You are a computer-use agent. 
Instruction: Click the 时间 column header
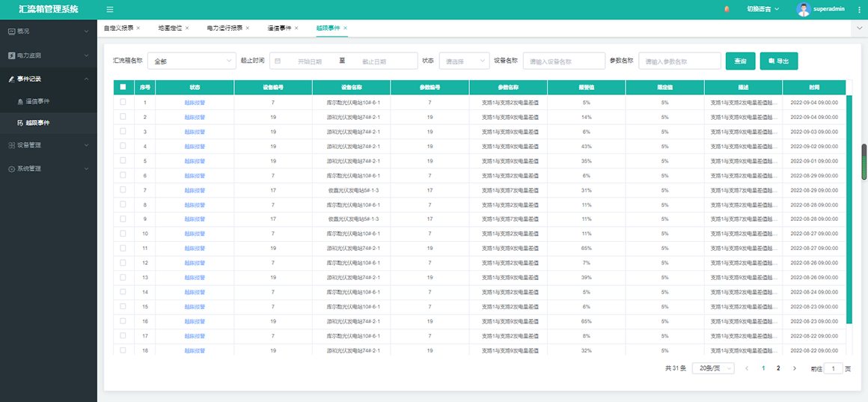point(814,88)
